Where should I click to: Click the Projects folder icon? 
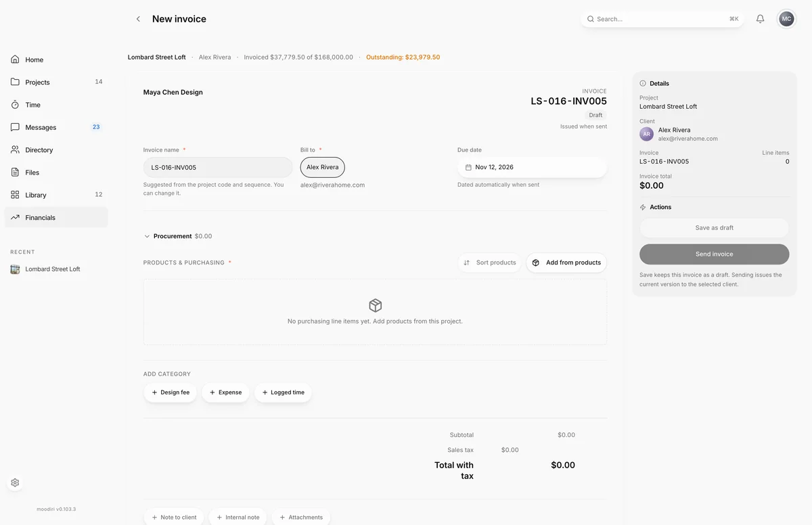tap(15, 82)
